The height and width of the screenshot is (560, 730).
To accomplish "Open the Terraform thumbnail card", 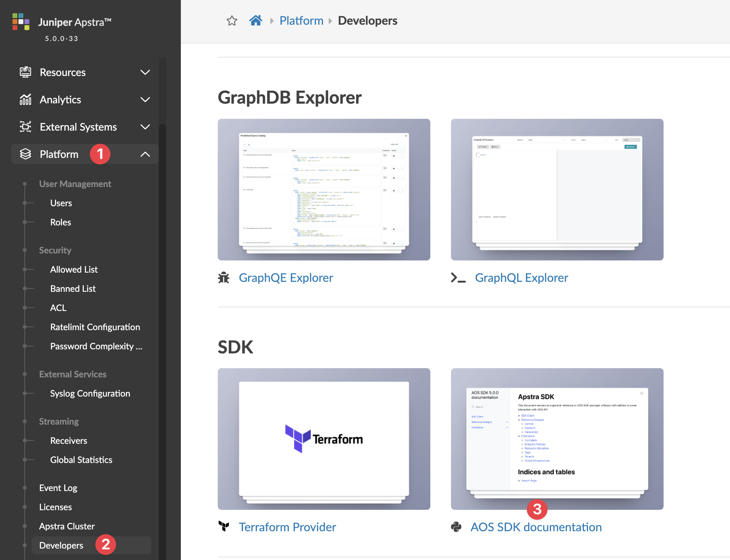I will tap(324, 439).
